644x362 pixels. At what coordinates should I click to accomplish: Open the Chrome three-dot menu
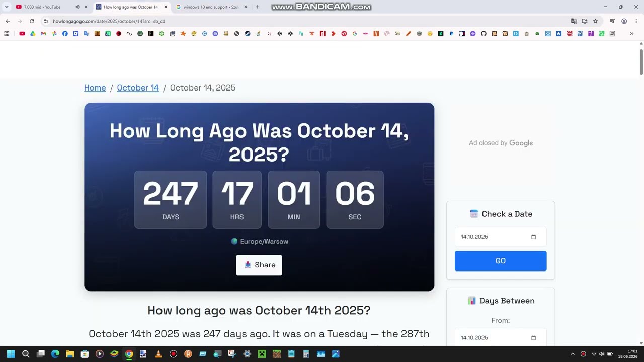636,21
